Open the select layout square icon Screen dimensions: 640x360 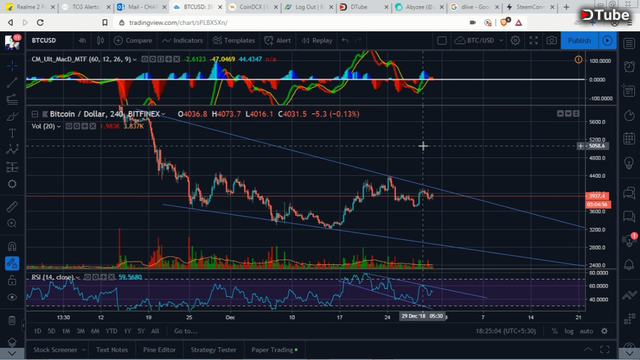click(442, 40)
